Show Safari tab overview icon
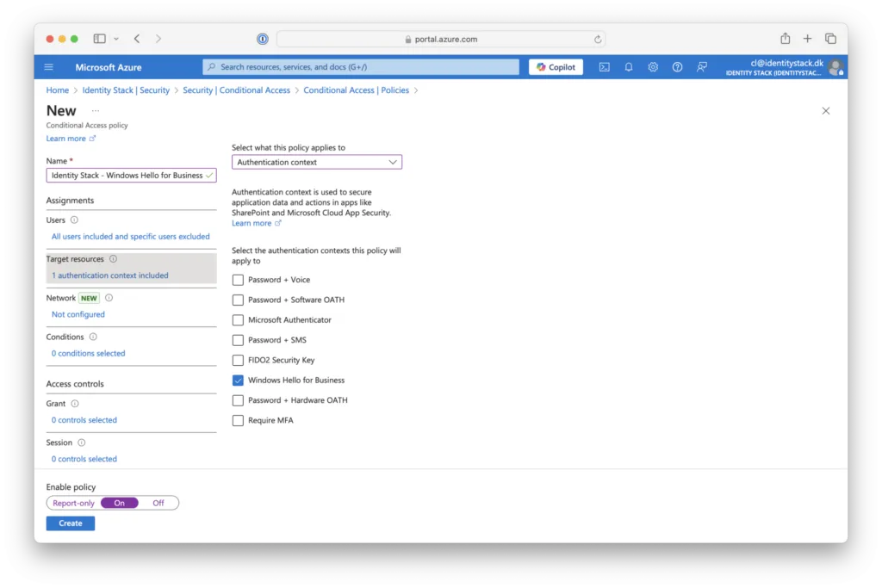The image size is (882, 588). tap(831, 38)
